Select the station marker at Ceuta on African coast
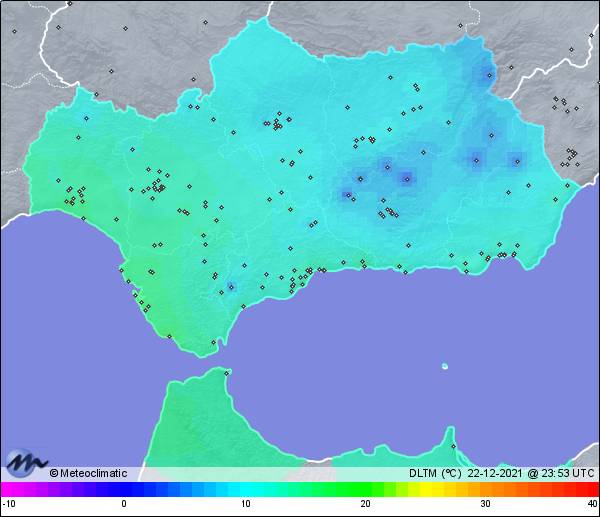Image resolution: width=600 pixels, height=517 pixels. [227, 373]
